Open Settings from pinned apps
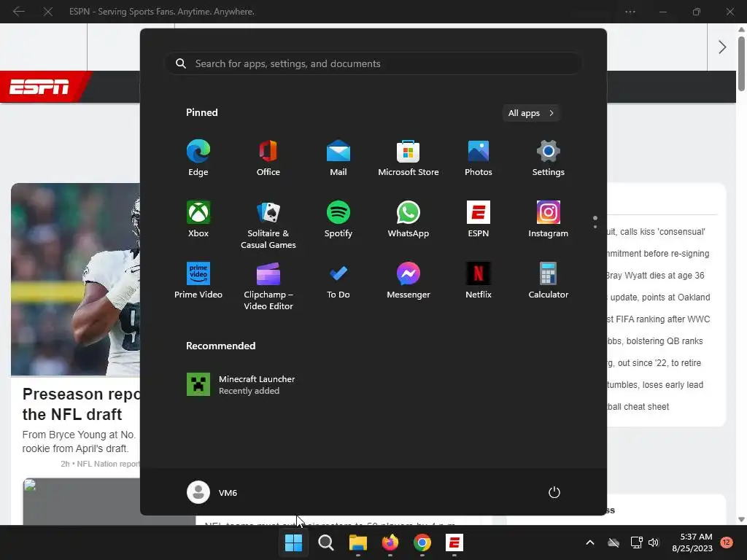The height and width of the screenshot is (560, 747). click(549, 158)
